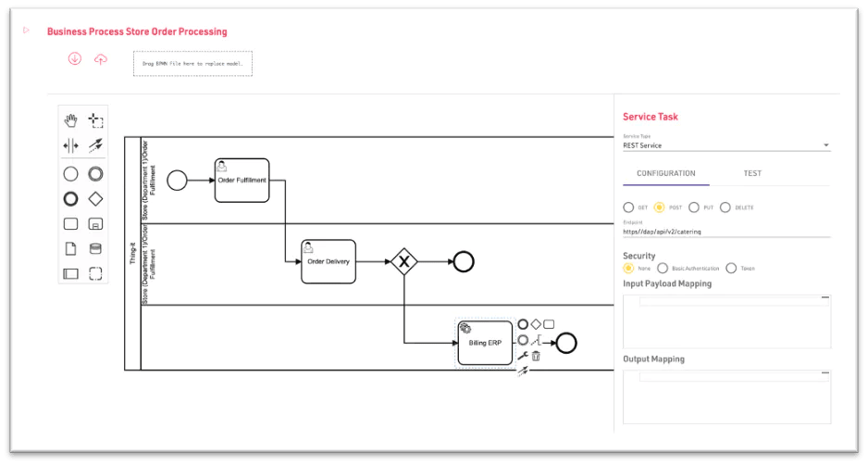Viewport: 868px width, 465px height.
Task: Collapse Input Payload Mapping via minus icon
Action: (x=825, y=297)
